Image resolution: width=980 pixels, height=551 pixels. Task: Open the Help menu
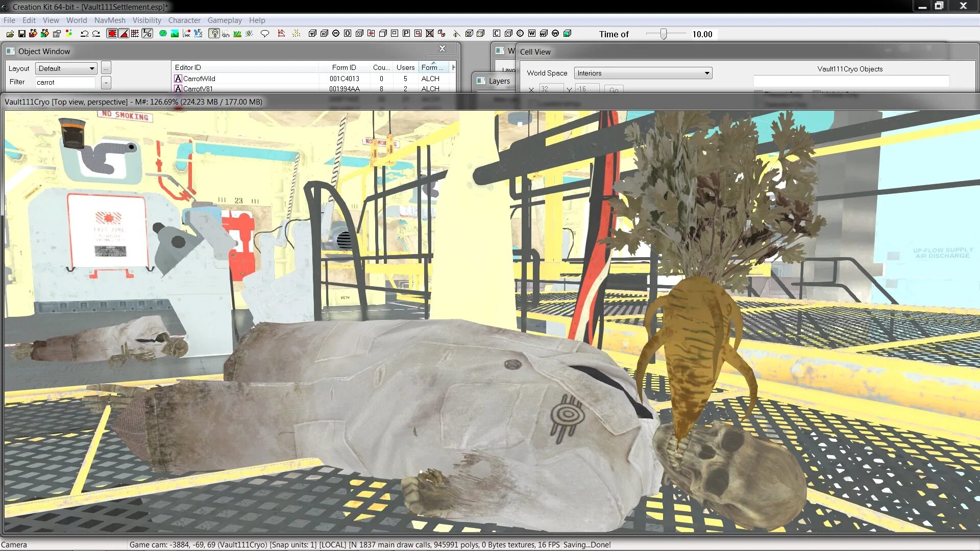[257, 20]
